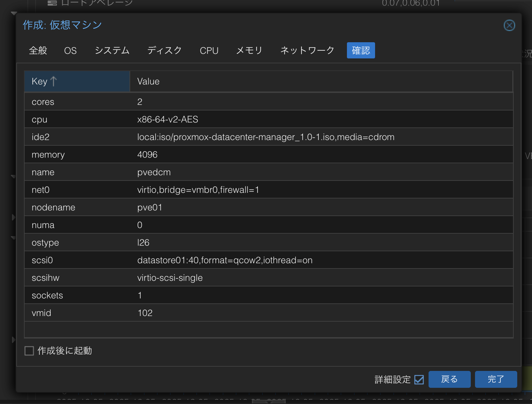Open the OS tab
532x404 pixels.
pos(70,51)
